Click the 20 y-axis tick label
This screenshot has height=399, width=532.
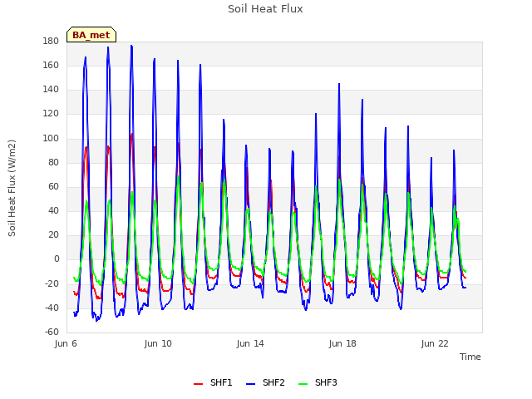pyautogui.click(x=53, y=234)
